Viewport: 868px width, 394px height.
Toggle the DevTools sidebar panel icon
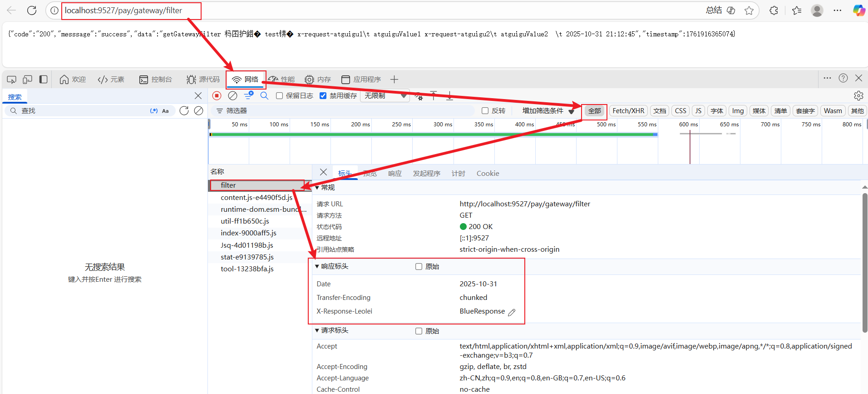click(44, 80)
